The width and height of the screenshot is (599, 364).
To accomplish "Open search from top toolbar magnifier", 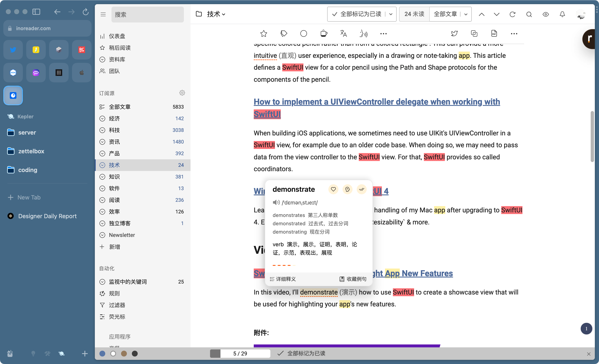I will point(529,14).
